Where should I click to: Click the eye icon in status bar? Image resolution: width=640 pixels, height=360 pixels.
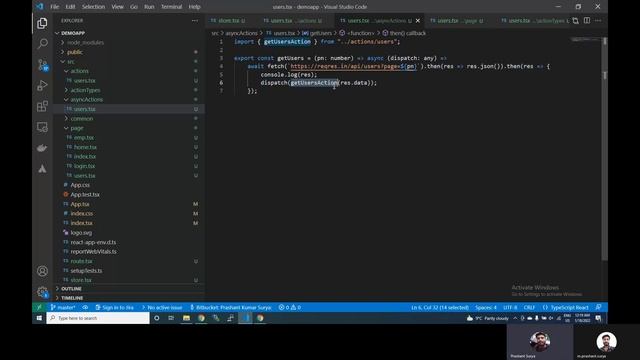[85, 307]
